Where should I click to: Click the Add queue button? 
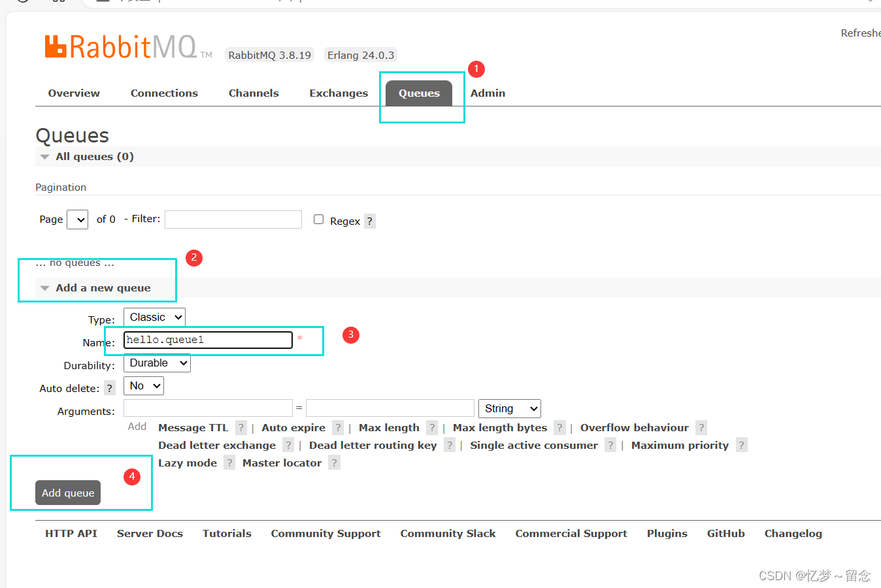coord(68,493)
